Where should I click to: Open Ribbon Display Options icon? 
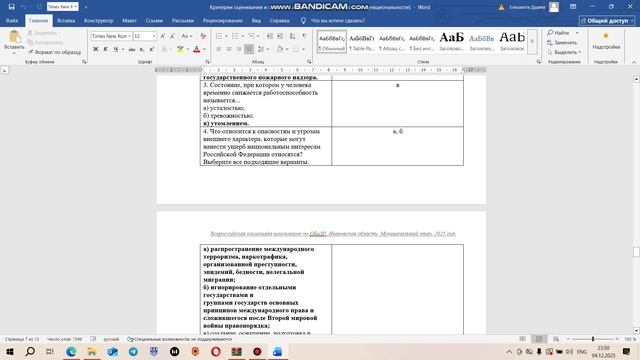tap(573, 7)
